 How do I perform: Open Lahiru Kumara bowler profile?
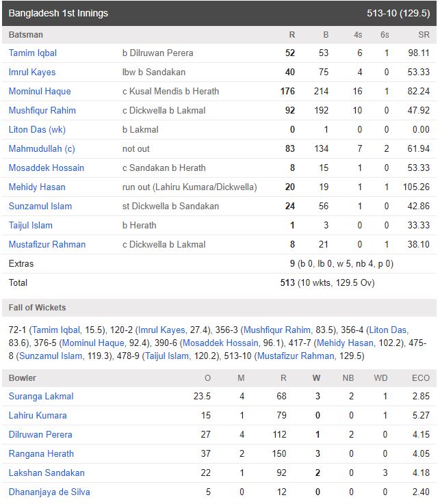tap(38, 415)
